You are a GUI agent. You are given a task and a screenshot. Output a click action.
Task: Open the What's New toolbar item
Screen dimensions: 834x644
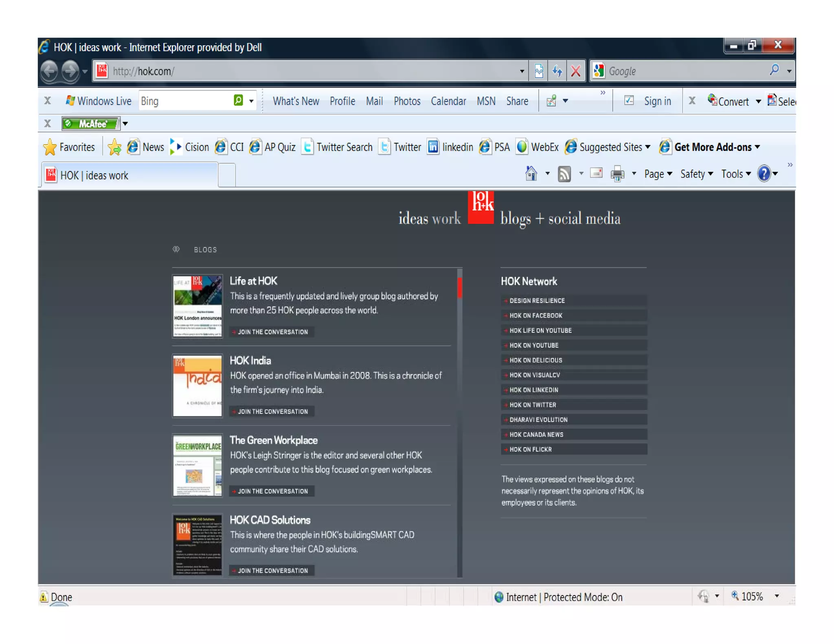296,101
